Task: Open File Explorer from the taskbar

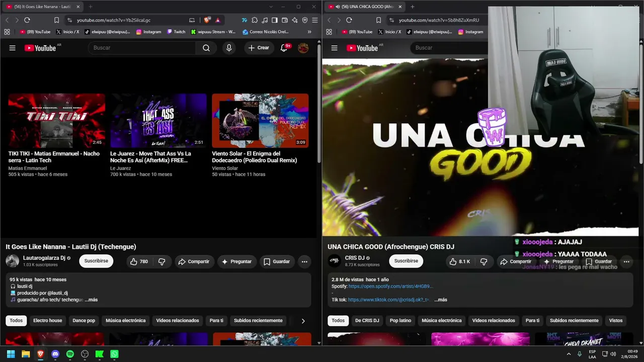Action: (26, 354)
